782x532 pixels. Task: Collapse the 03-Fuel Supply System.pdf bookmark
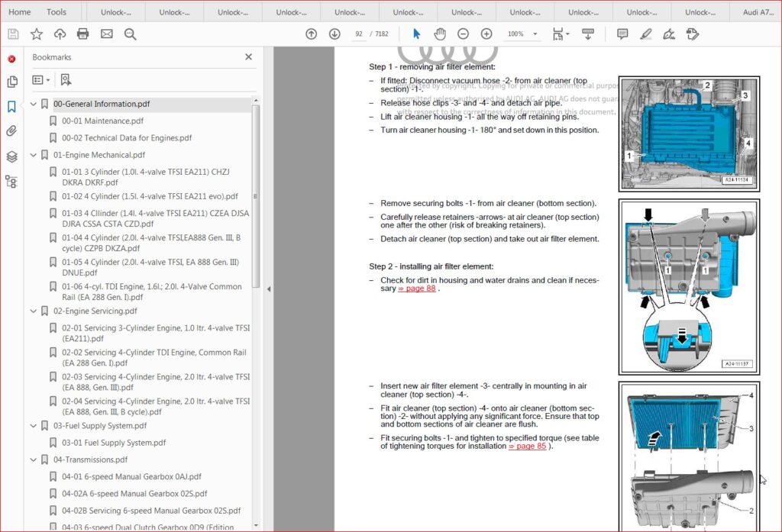click(34, 426)
